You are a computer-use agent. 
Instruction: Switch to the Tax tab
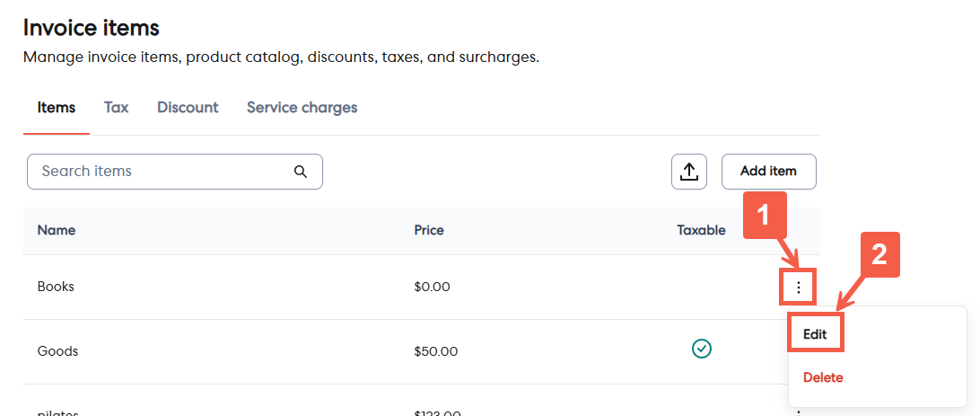116,108
